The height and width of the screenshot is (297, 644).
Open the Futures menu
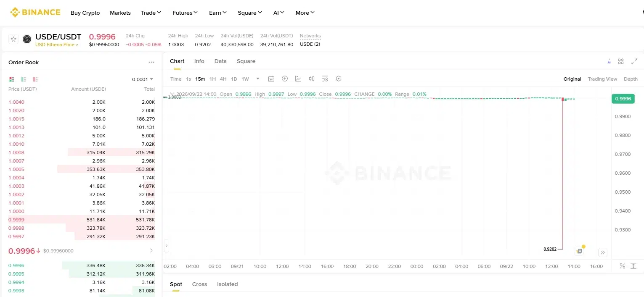point(185,13)
